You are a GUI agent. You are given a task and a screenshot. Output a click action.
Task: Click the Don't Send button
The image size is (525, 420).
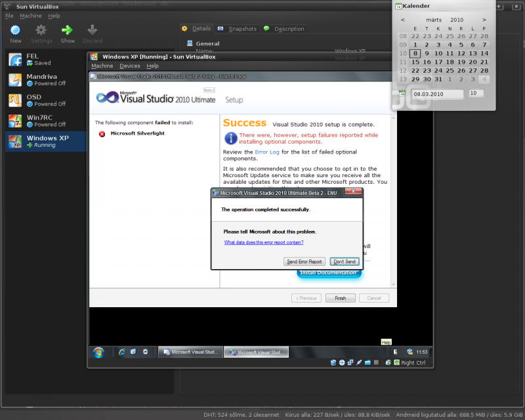(345, 262)
